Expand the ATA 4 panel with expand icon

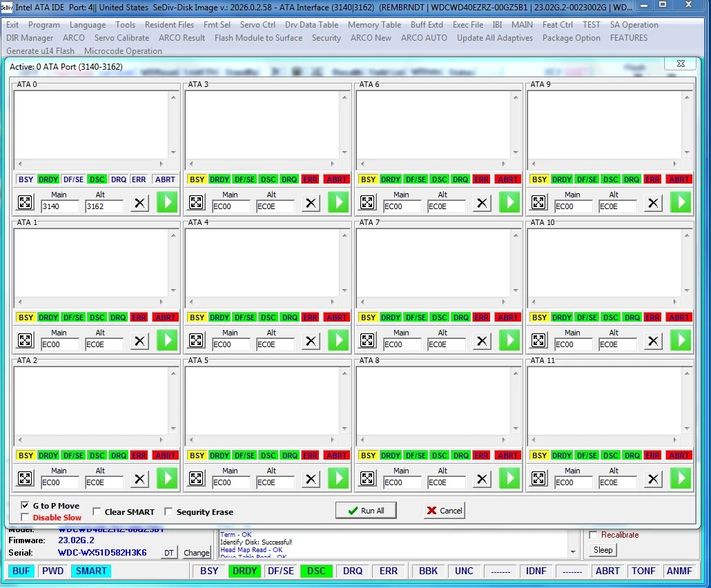(x=196, y=340)
